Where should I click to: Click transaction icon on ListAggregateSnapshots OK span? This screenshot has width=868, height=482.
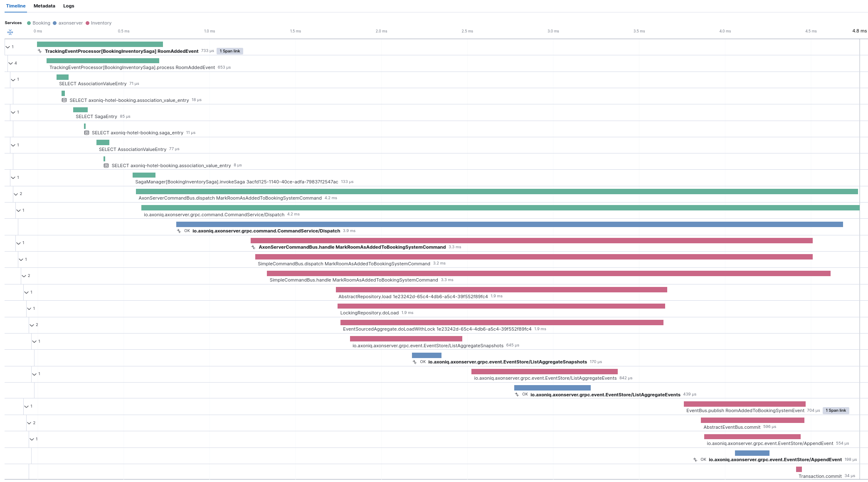414,362
